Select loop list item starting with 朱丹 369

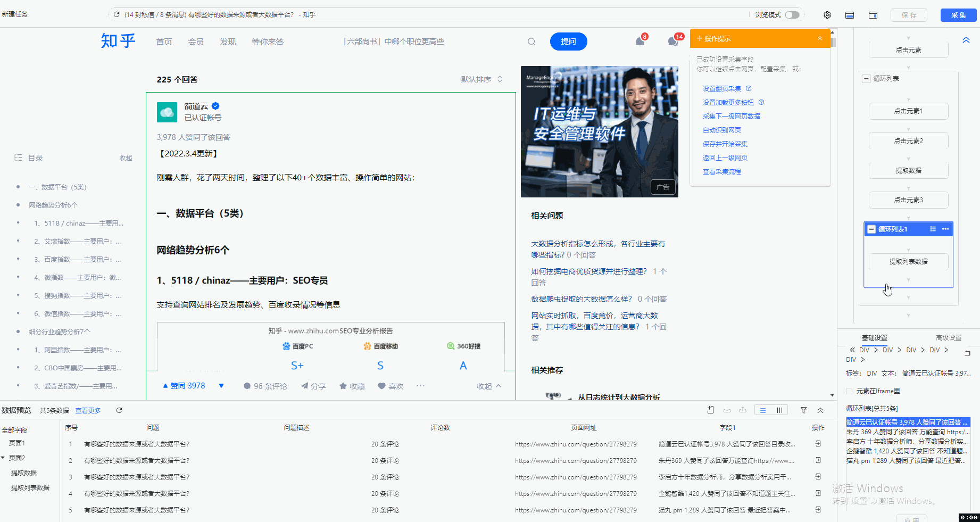coord(908,432)
